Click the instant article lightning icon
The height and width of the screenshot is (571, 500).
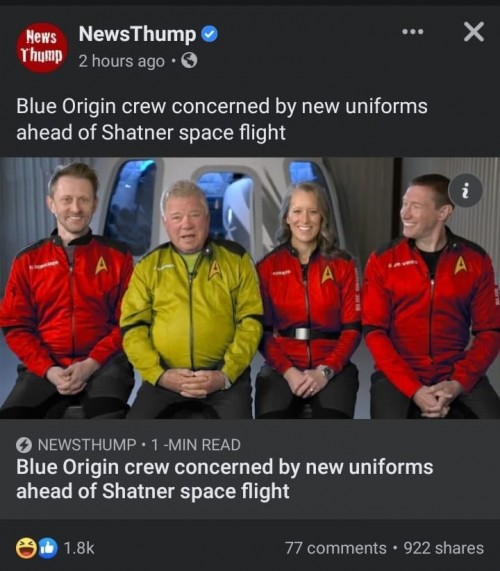(x=24, y=445)
